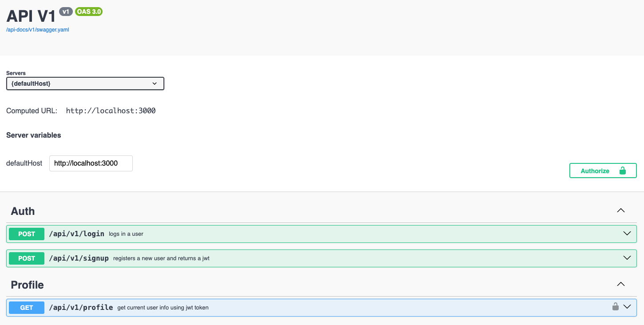Image resolution: width=644 pixels, height=325 pixels.
Task: Click the 'defaultHost' label beside the input field
Action: 24,163
